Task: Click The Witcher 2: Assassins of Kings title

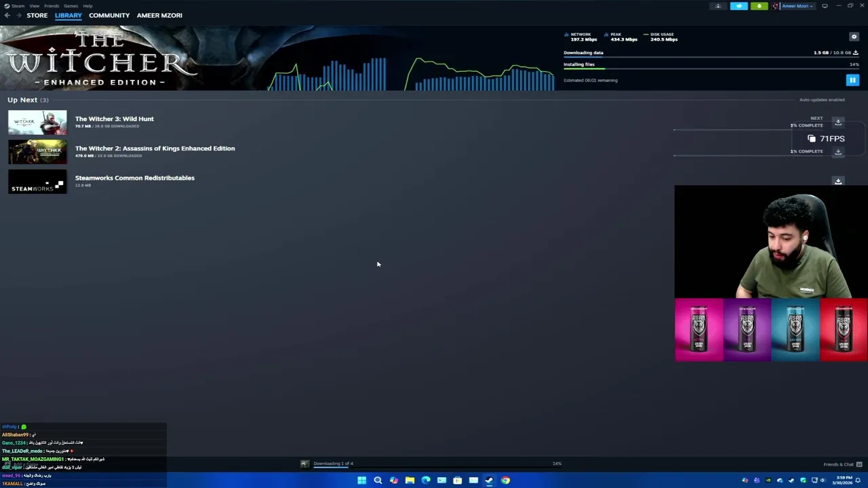Action: pyautogui.click(x=155, y=148)
